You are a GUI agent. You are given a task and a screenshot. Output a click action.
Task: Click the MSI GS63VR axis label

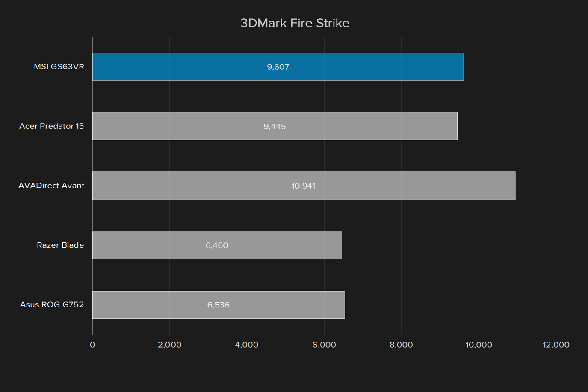pyautogui.click(x=59, y=67)
